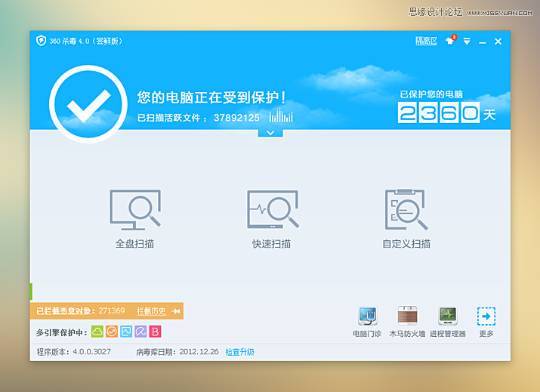Expand the header panel with down chevron
540x392 pixels.
click(x=270, y=133)
